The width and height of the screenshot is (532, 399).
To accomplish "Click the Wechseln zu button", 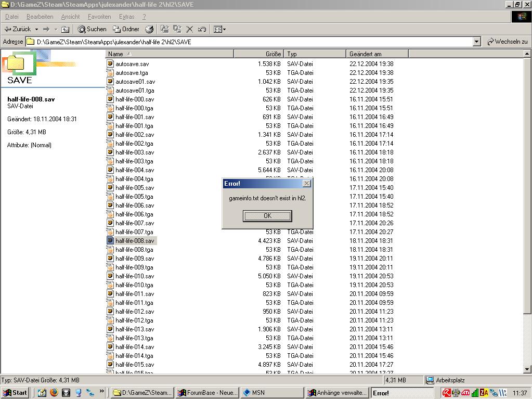I will click(507, 42).
